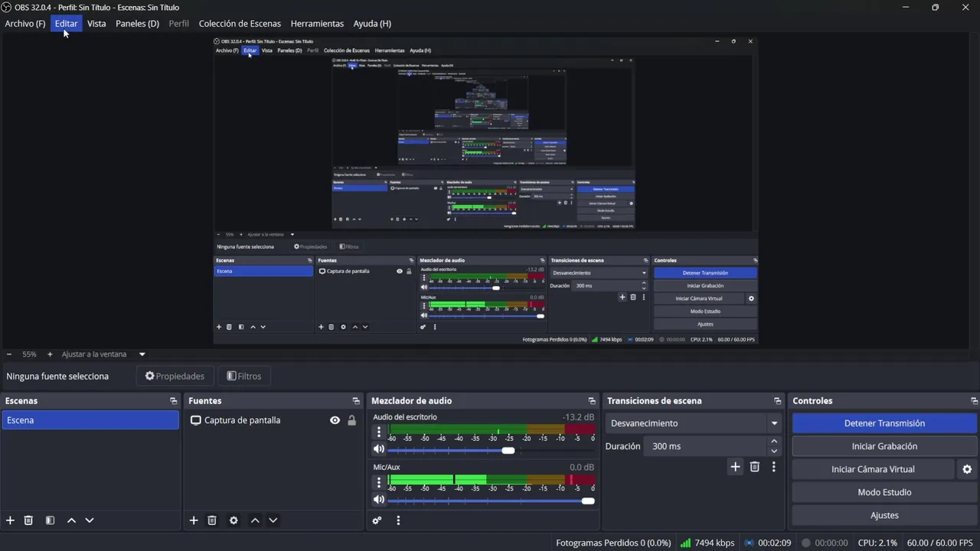
Task: Open the Desvanecimiento transition dropdown
Action: tap(694, 423)
